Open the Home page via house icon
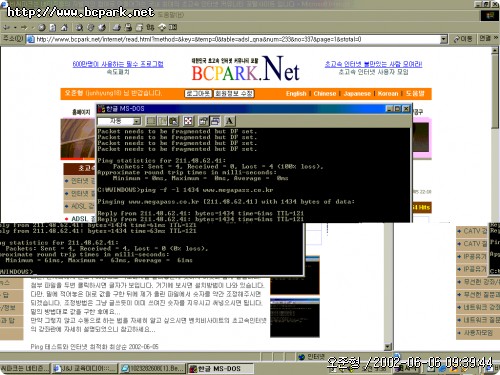This screenshot has width=500, height=375. tap(64, 27)
